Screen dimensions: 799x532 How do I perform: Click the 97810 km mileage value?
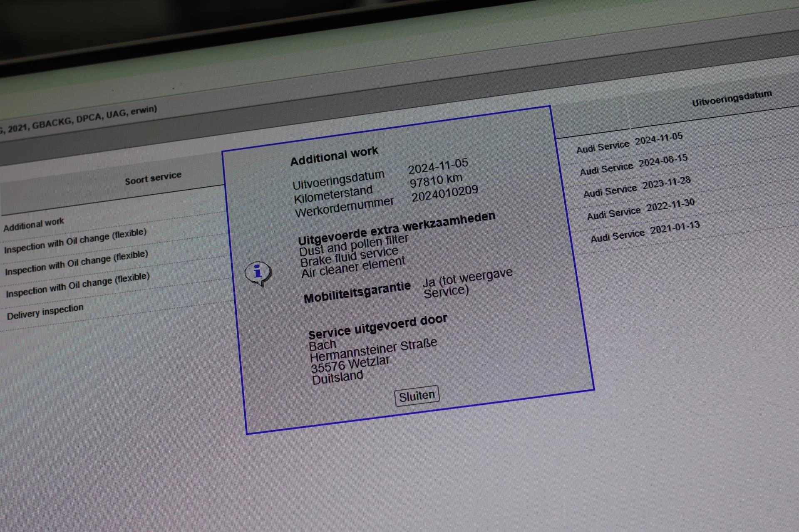(x=436, y=180)
